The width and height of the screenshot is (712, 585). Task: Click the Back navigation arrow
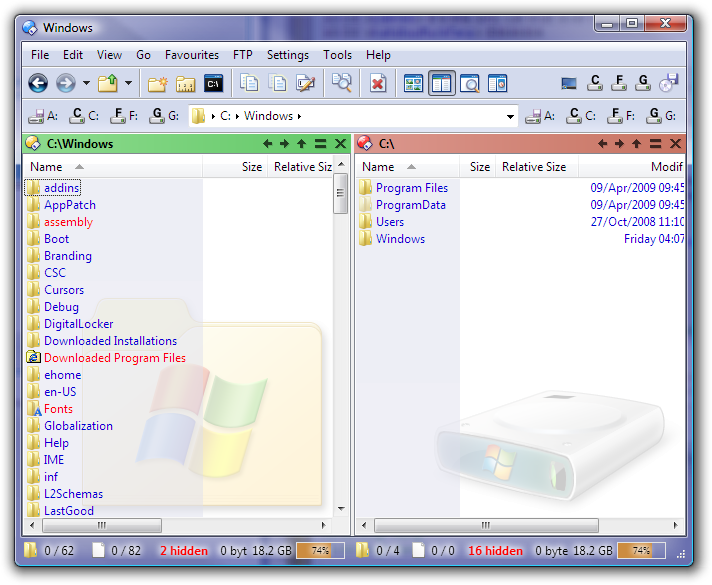click(38, 84)
